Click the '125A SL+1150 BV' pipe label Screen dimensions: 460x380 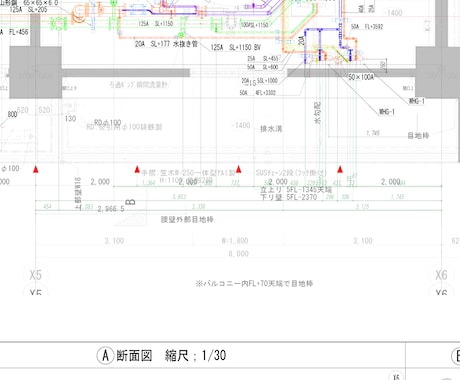tap(235, 48)
